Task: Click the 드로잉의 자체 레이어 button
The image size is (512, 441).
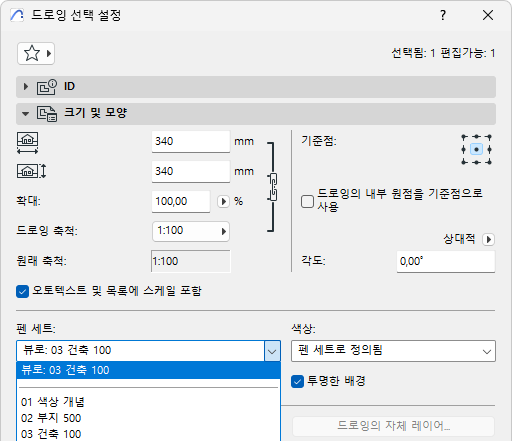Action: [393, 426]
